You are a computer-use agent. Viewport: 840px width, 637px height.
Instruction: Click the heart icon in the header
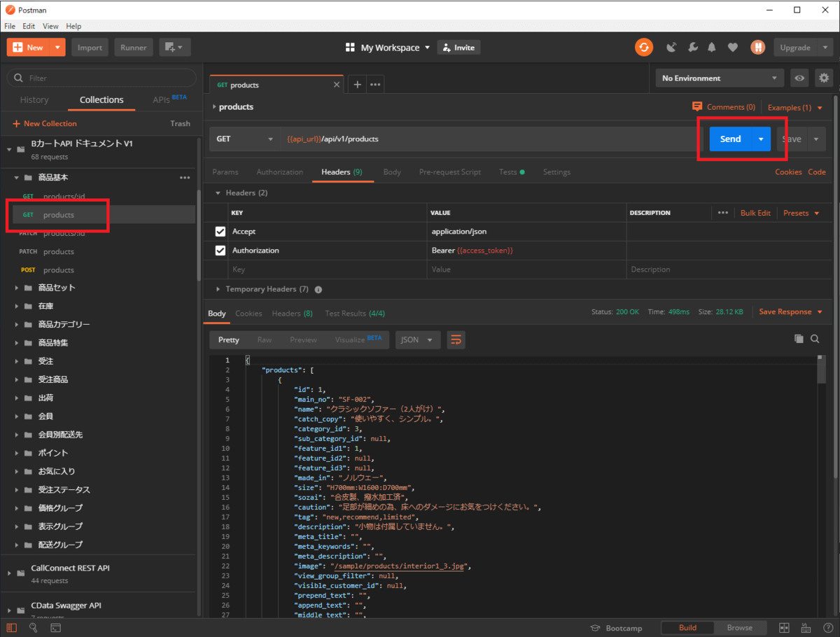(x=733, y=48)
